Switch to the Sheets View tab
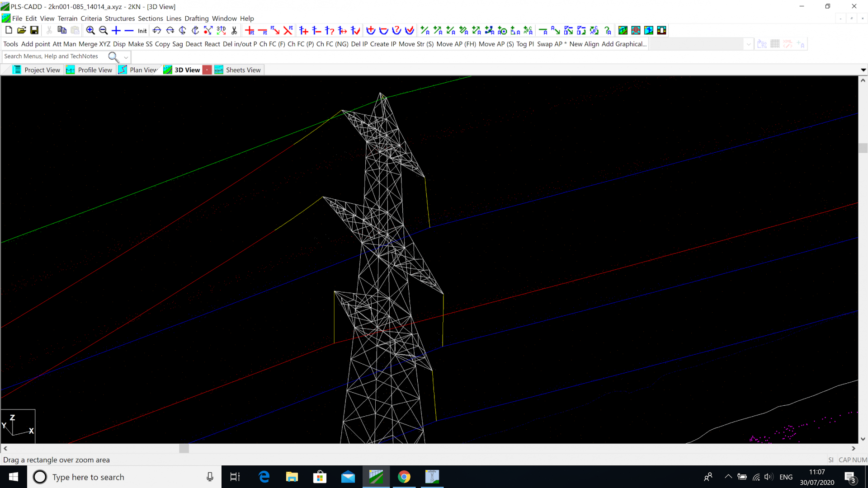Image resolution: width=868 pixels, height=488 pixels. coord(238,70)
